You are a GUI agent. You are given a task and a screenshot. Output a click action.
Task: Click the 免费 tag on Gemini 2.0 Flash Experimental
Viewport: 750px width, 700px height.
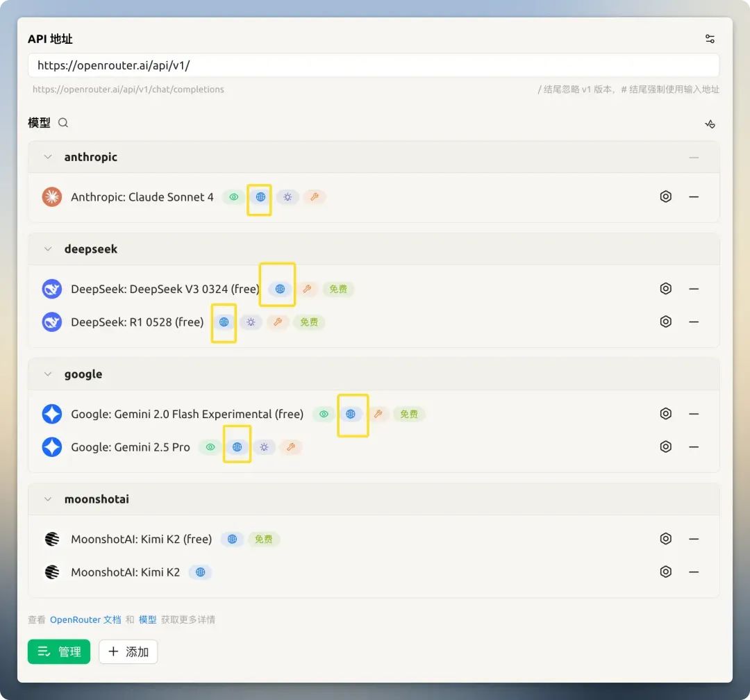(x=409, y=414)
